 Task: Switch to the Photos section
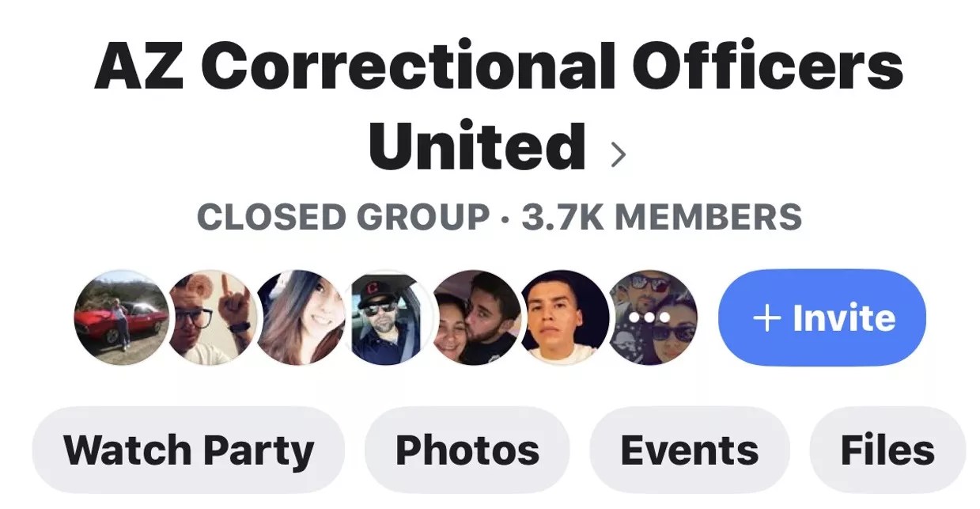pyautogui.click(x=467, y=450)
